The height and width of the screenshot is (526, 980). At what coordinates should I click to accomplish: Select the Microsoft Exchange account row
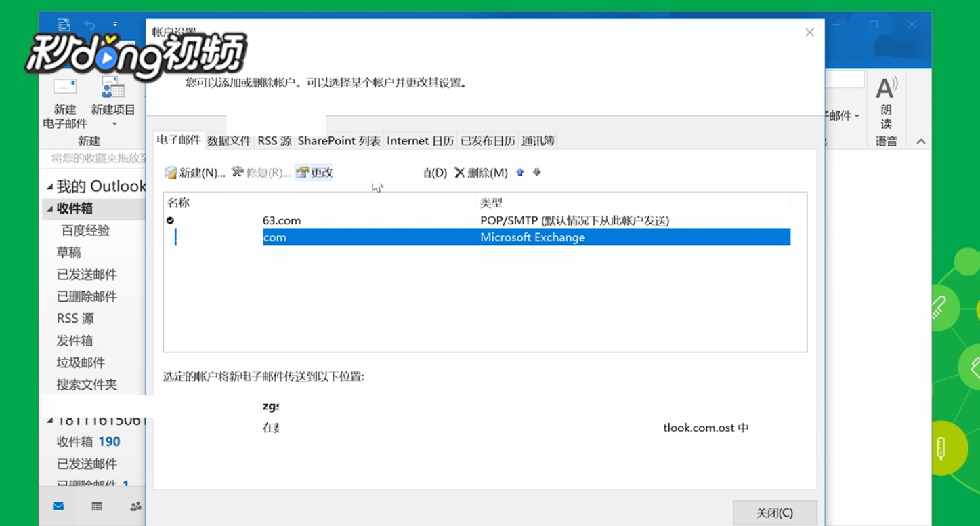[477, 237]
